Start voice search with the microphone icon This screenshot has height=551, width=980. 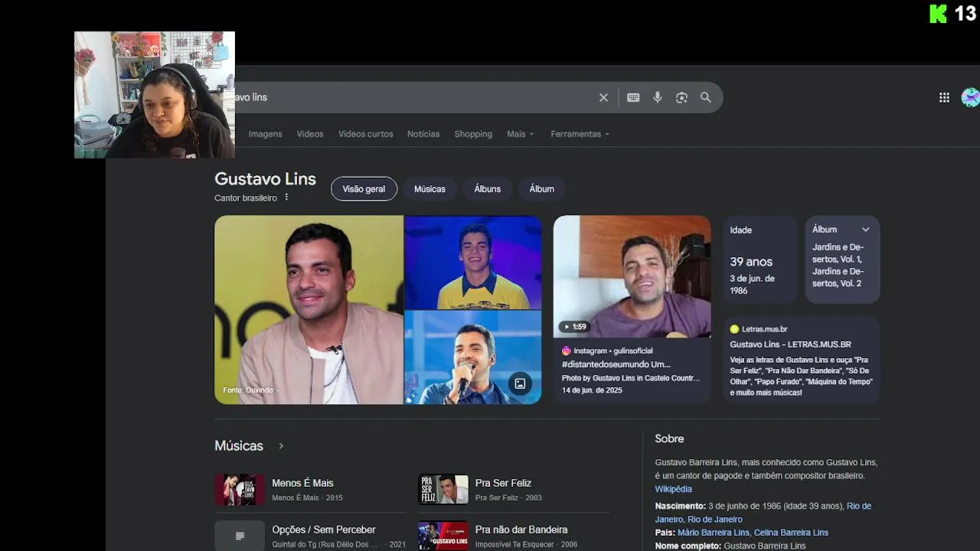(657, 98)
